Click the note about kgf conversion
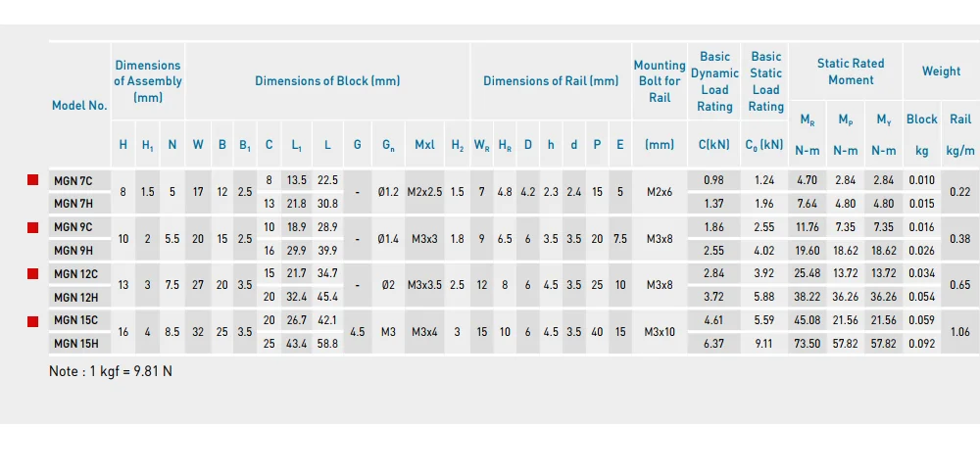Viewport: 980px width, 475px height. click(111, 371)
